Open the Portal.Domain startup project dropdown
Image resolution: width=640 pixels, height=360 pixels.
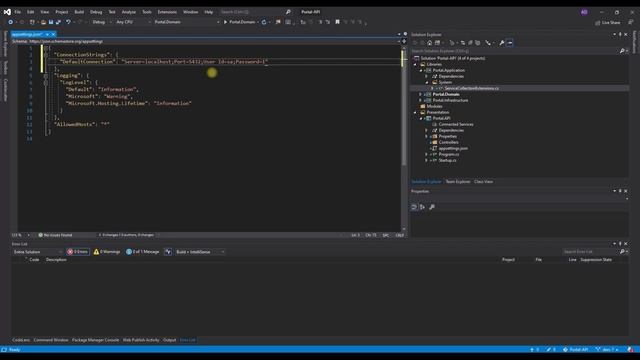click(186, 22)
